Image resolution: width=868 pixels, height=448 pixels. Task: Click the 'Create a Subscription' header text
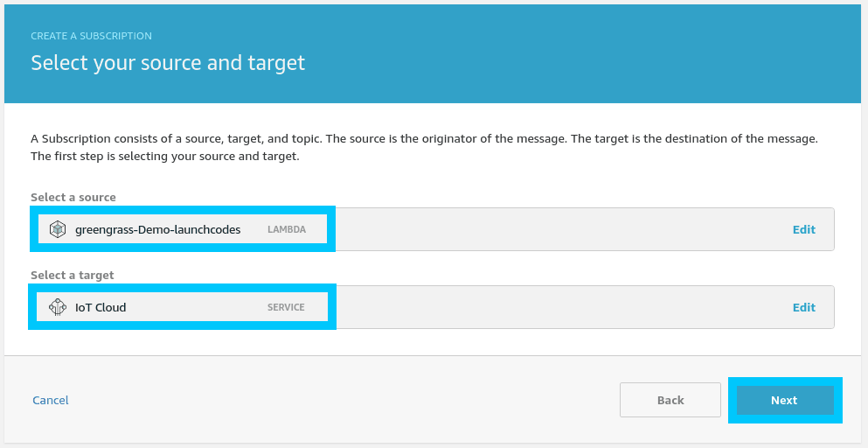91,36
